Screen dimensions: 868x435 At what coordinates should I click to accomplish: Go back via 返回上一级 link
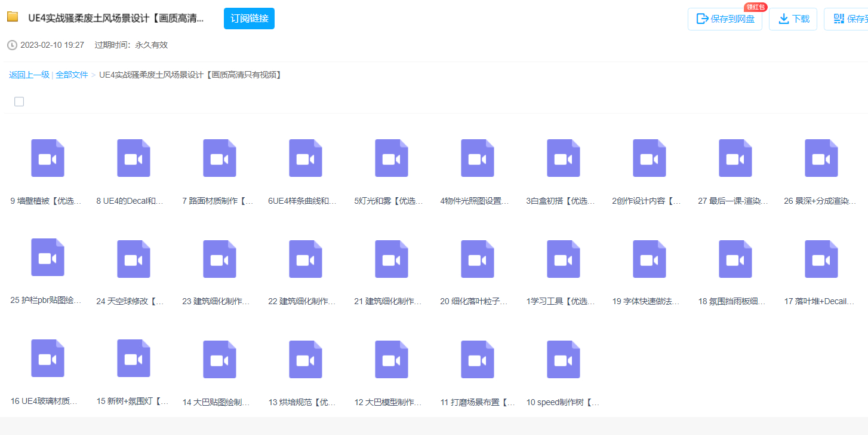[x=29, y=75]
